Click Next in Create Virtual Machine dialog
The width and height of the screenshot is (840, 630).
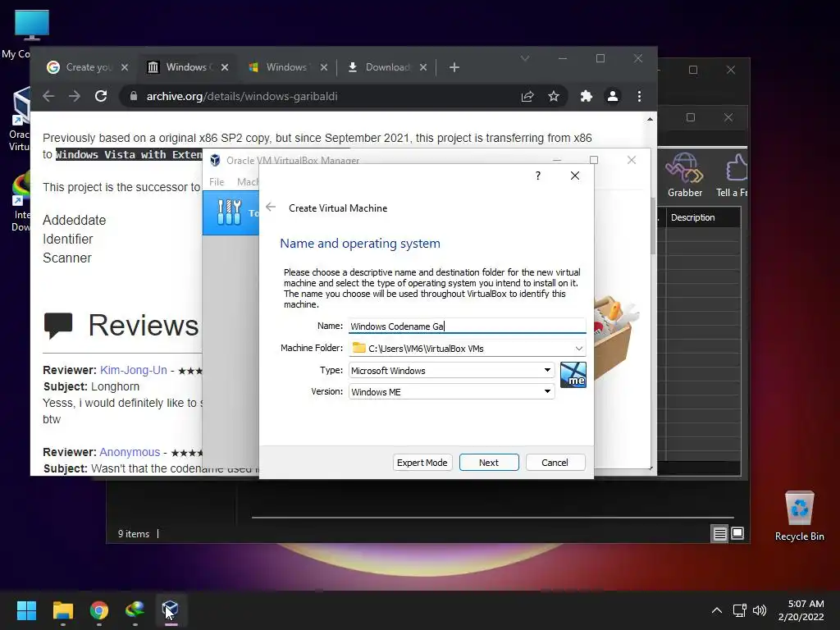[489, 463]
